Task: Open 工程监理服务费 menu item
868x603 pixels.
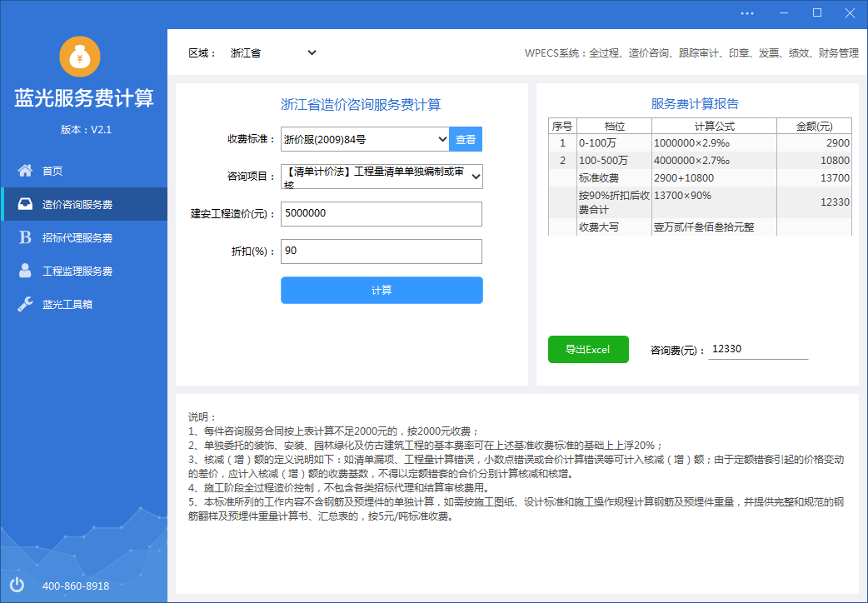Action: pyautogui.click(x=77, y=271)
